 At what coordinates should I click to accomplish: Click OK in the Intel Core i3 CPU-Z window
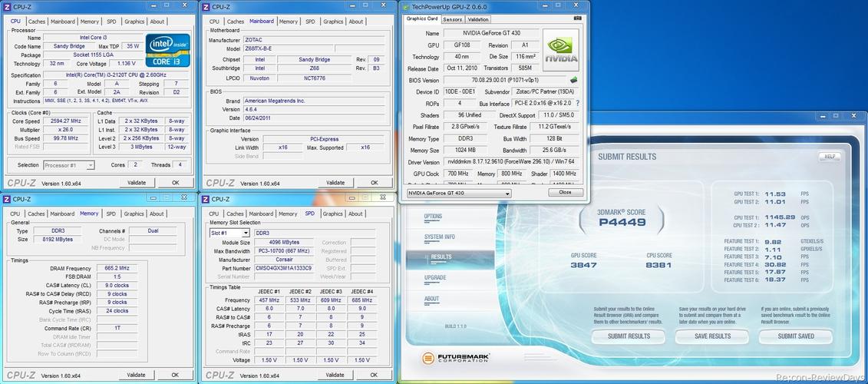pos(176,182)
